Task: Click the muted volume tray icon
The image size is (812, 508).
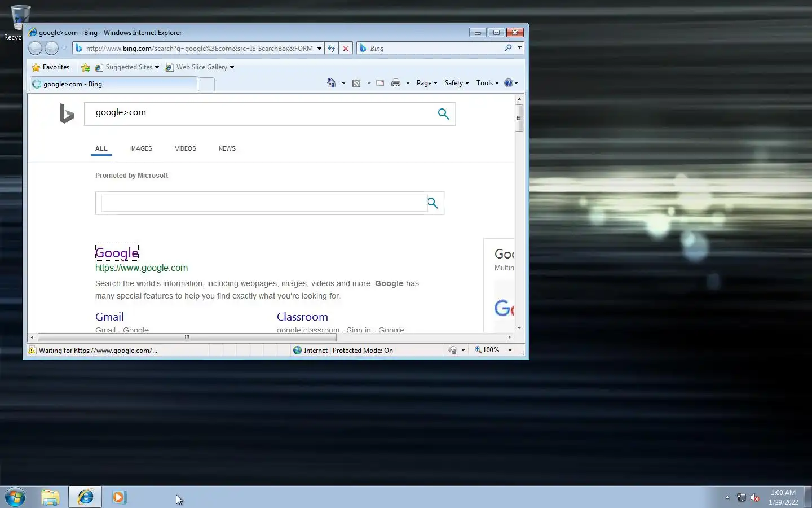Action: [x=756, y=498]
